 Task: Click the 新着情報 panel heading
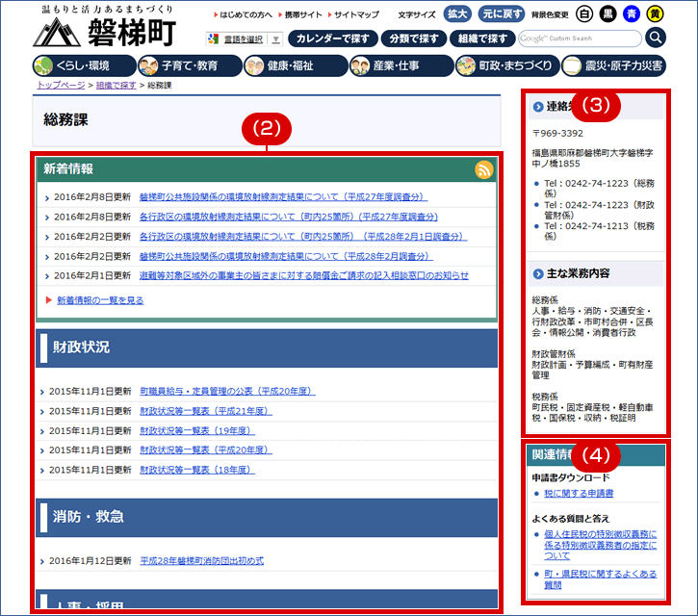[x=68, y=169]
